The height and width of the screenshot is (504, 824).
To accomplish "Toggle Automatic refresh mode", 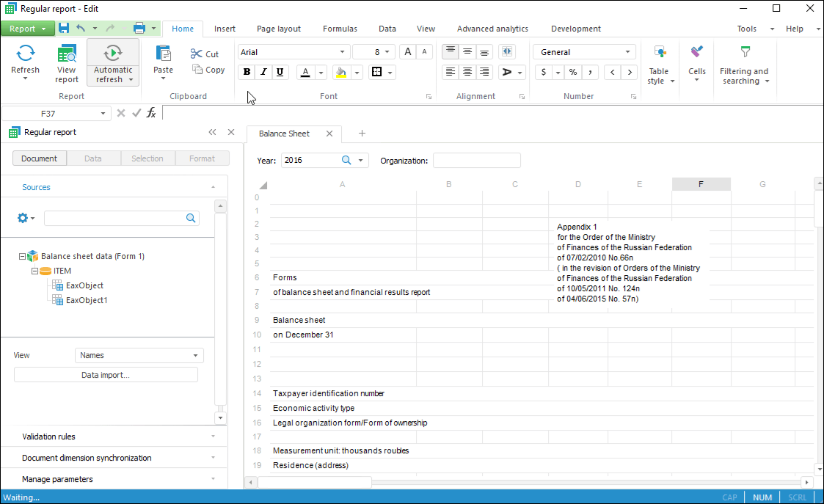I will [113, 54].
